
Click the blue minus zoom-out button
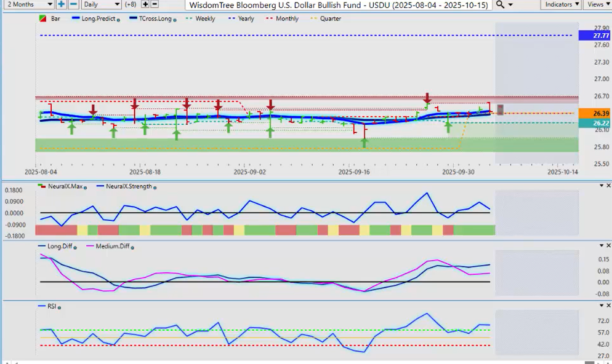tap(73, 4)
